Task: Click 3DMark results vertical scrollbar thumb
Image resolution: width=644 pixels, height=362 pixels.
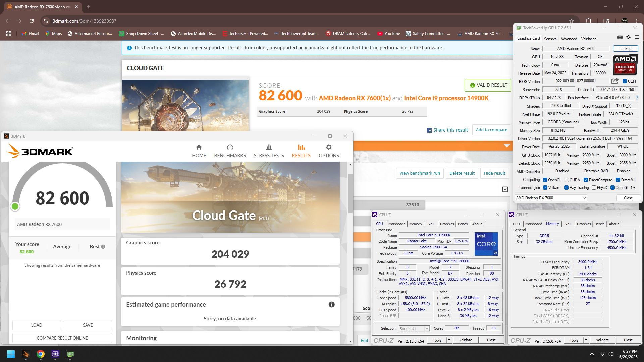Action: (x=350, y=193)
